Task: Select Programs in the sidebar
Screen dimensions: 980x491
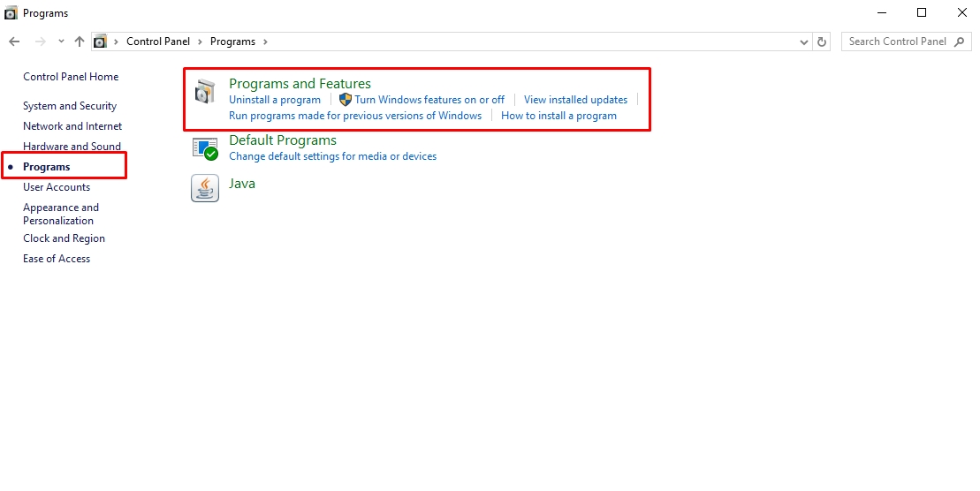Action: (x=46, y=167)
